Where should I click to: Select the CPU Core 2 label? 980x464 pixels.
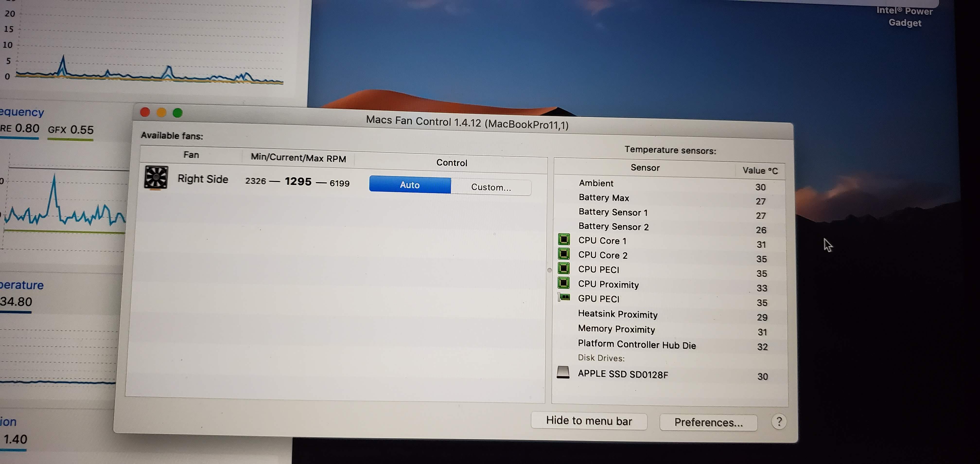tap(603, 255)
